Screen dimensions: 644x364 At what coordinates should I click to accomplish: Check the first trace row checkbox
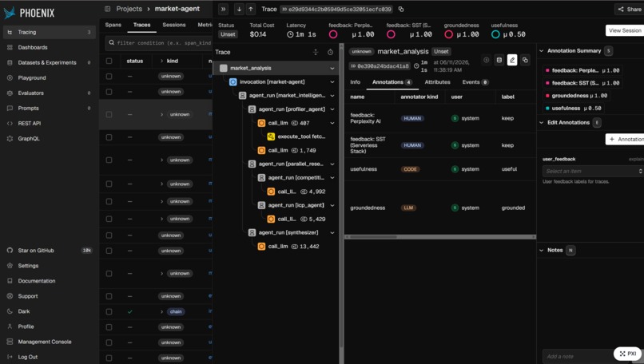(109, 77)
